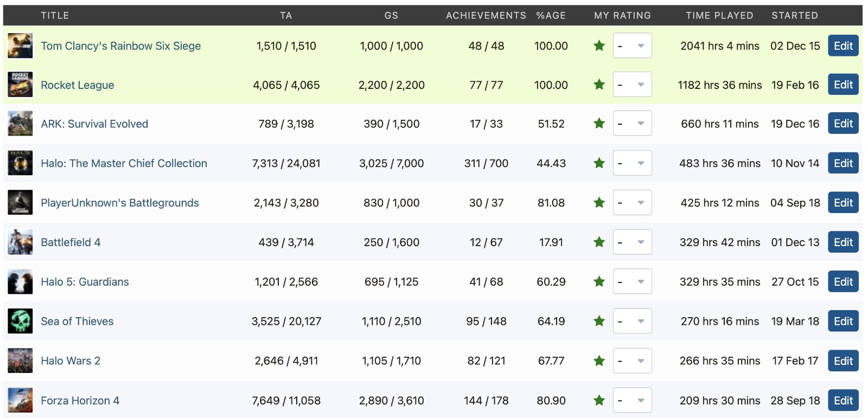Open Halo 5: Guardians thumbnail image

20,282
